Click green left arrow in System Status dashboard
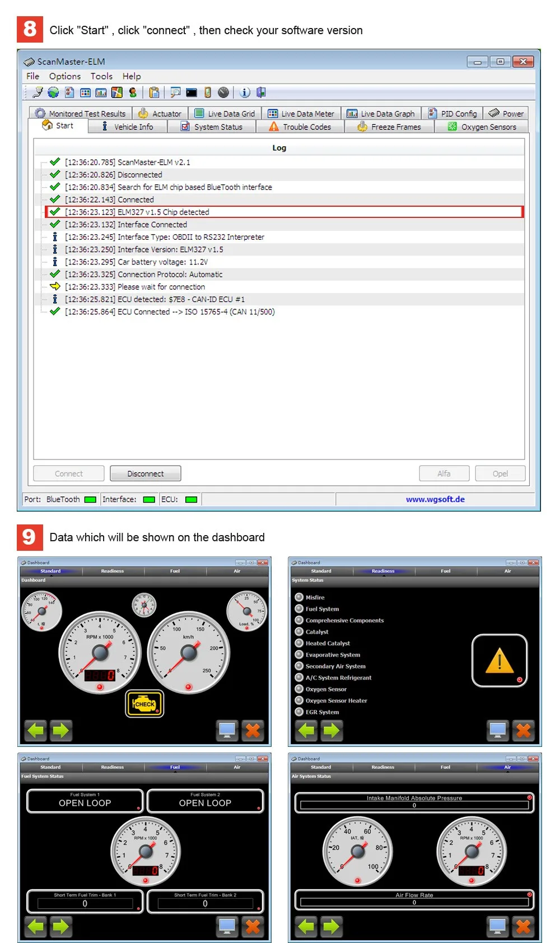Viewport: 560px width, 943px height. 306,730
